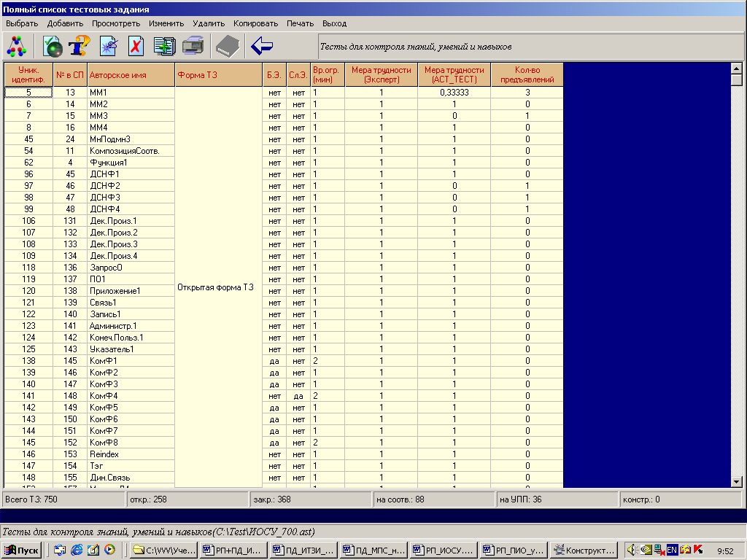The width and height of the screenshot is (747, 560).
Task: Click the Авторское имя column header
Action: click(x=131, y=74)
